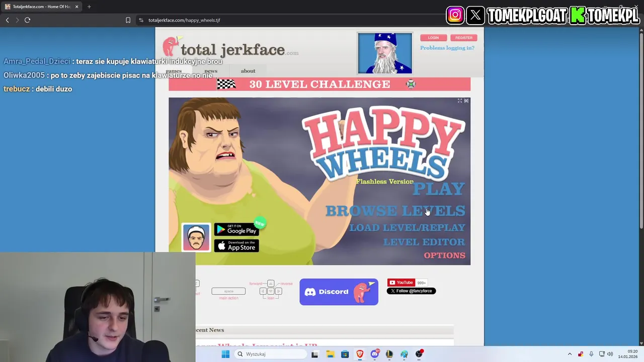
Task: Click the taskbar search box Wyszukaj
Action: pos(271,354)
